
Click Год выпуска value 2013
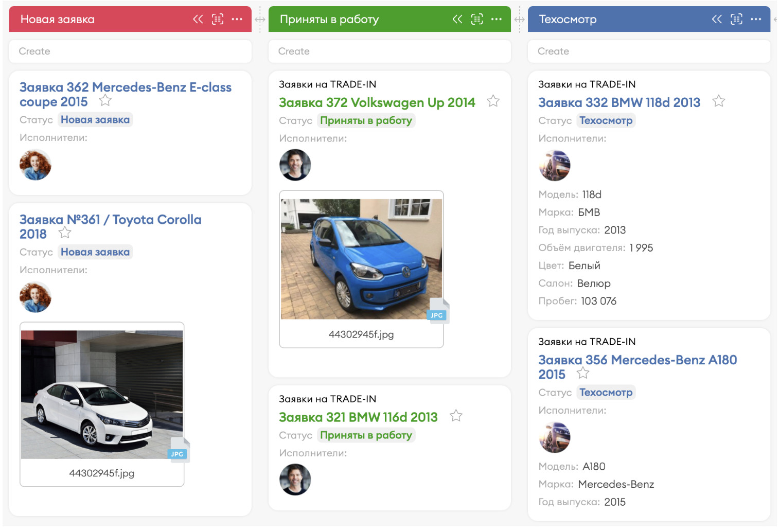pyautogui.click(x=615, y=230)
